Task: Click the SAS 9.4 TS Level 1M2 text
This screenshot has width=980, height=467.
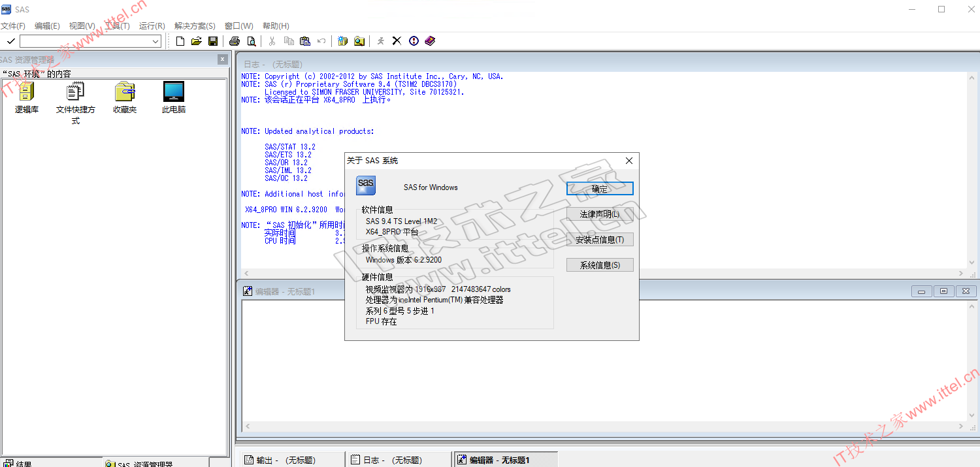Action: [402, 221]
